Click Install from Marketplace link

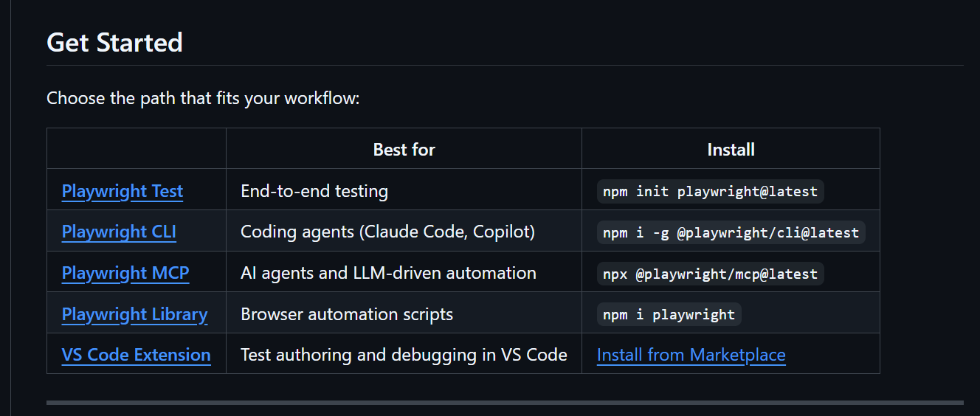coord(691,355)
